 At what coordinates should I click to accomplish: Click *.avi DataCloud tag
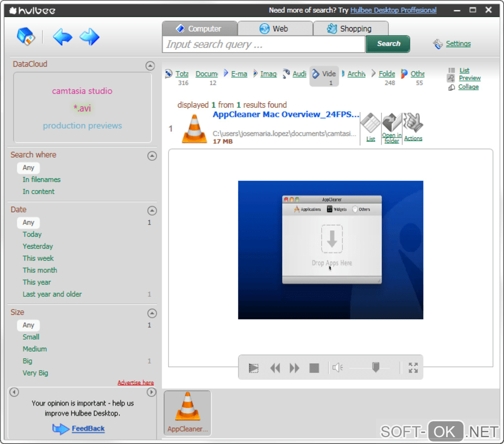tap(83, 108)
